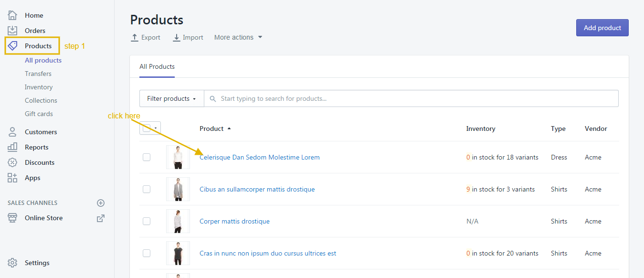Click the Home house icon
644x278 pixels.
click(12, 15)
